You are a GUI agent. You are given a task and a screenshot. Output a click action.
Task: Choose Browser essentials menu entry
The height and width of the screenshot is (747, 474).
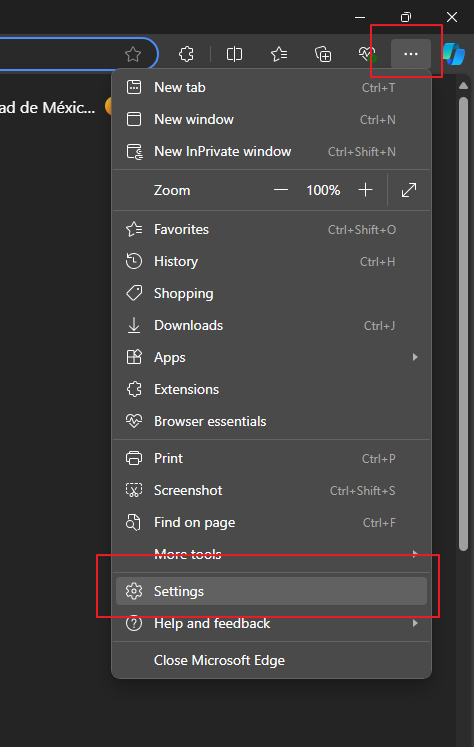click(x=272, y=421)
